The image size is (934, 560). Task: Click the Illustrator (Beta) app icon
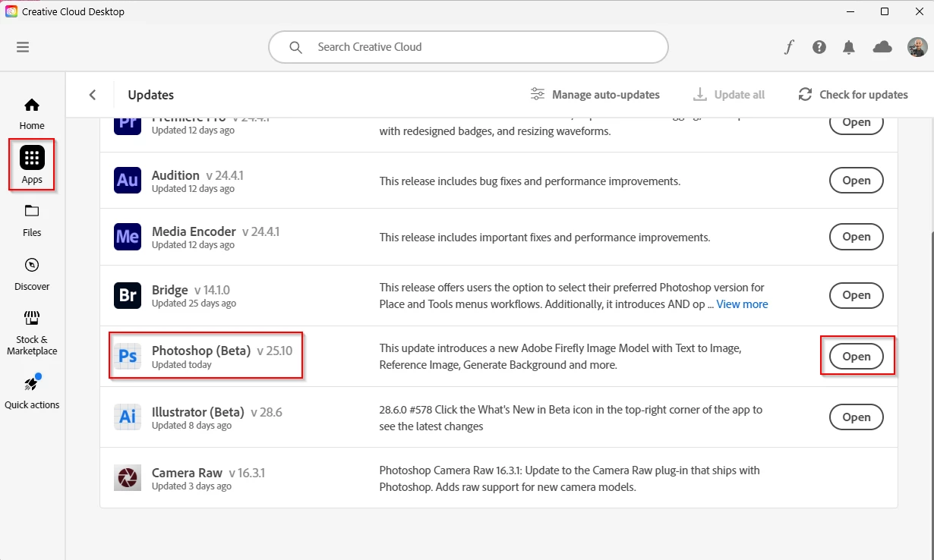pos(128,417)
